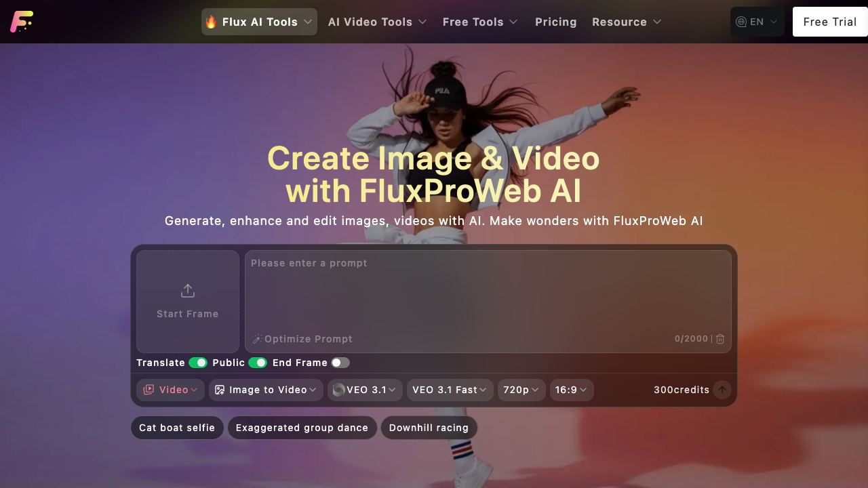Expand the AI Video Tools menu
Viewport: 868px width, 488px height.
click(377, 22)
